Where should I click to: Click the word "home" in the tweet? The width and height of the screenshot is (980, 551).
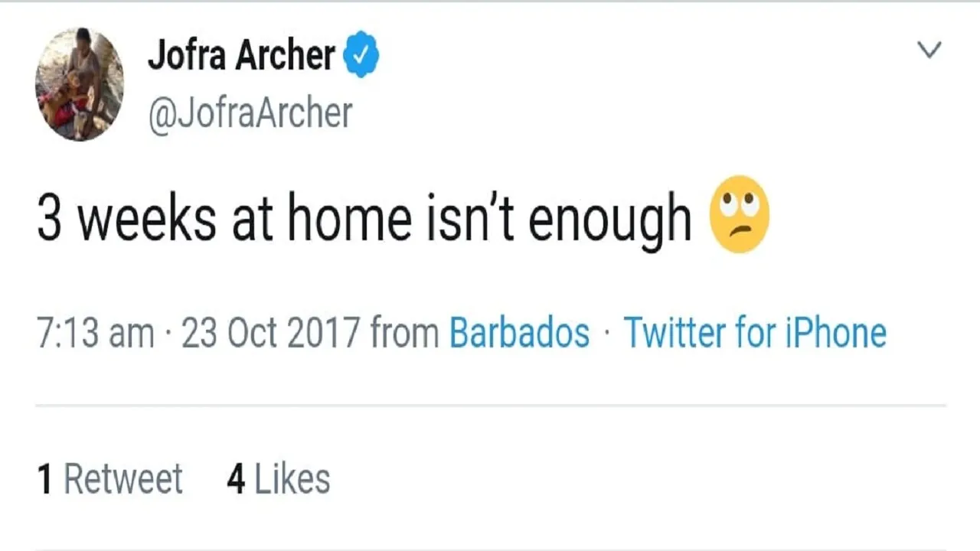(x=349, y=218)
